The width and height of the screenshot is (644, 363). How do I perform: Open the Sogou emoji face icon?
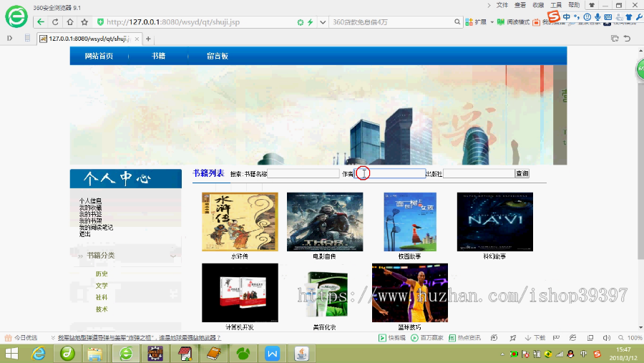(587, 17)
